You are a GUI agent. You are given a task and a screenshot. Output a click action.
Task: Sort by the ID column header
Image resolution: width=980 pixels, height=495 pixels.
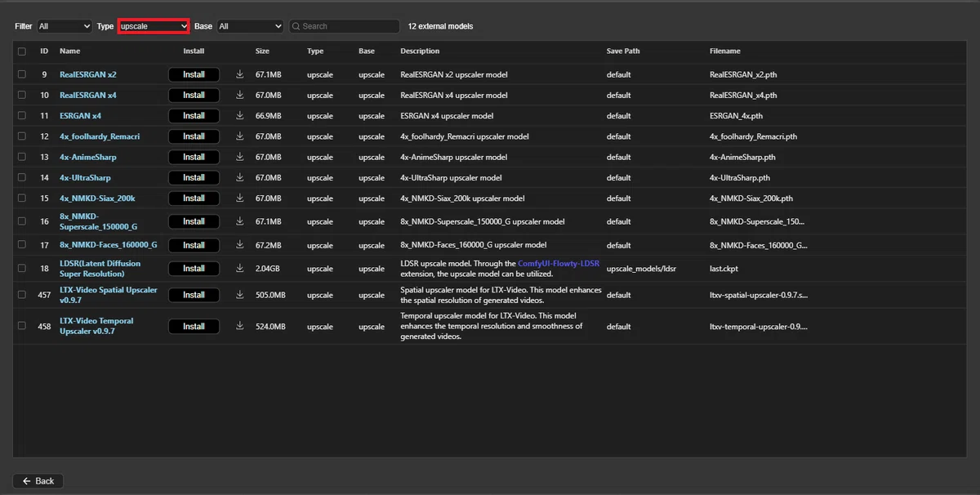coord(44,51)
